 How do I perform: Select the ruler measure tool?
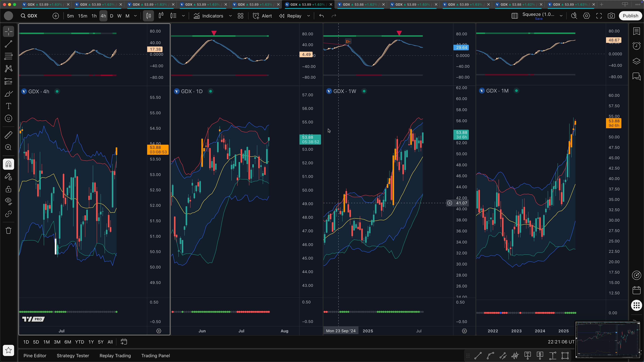[9, 135]
